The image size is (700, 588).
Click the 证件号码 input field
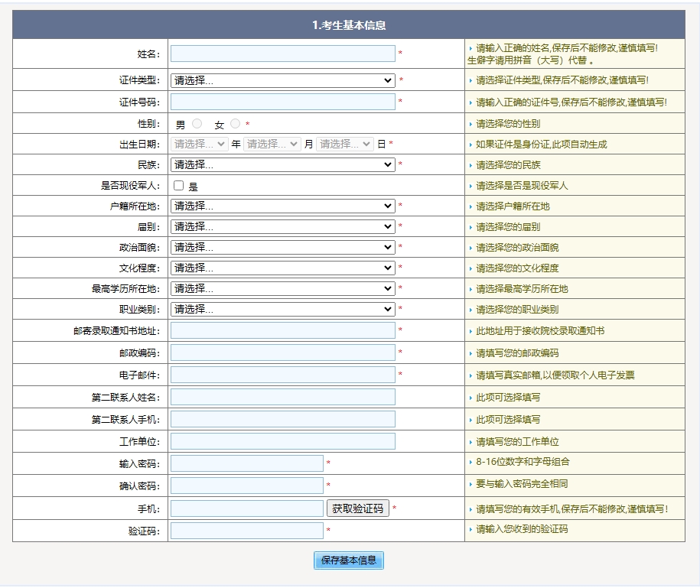coord(283,101)
